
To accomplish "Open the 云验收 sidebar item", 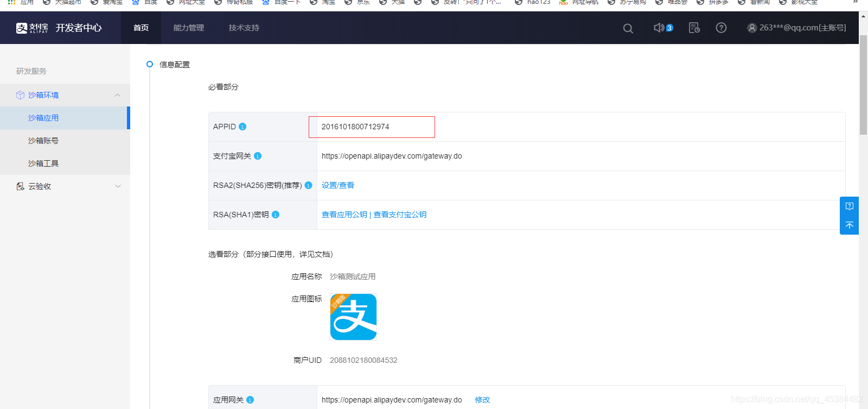I will [x=65, y=186].
